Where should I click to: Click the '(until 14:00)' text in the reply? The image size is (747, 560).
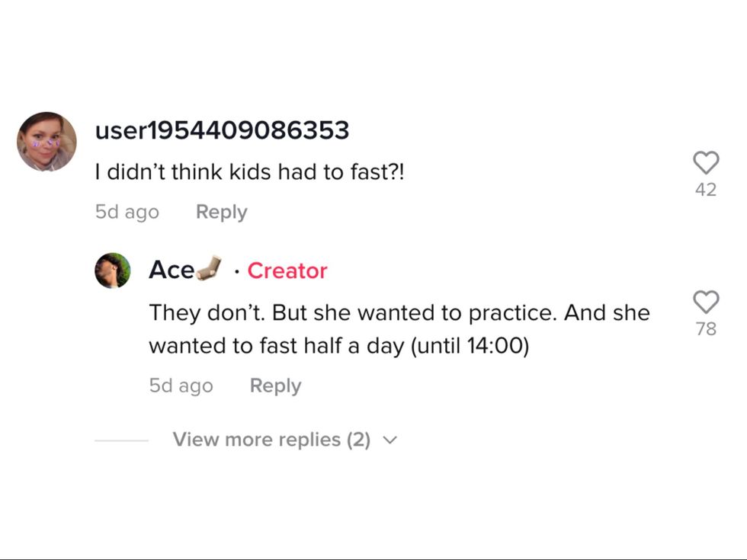(x=470, y=346)
